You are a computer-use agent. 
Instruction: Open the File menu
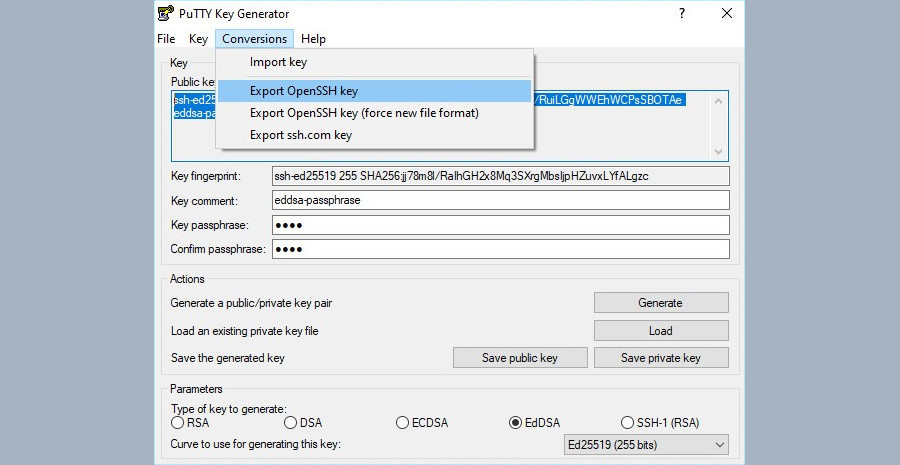(x=166, y=39)
